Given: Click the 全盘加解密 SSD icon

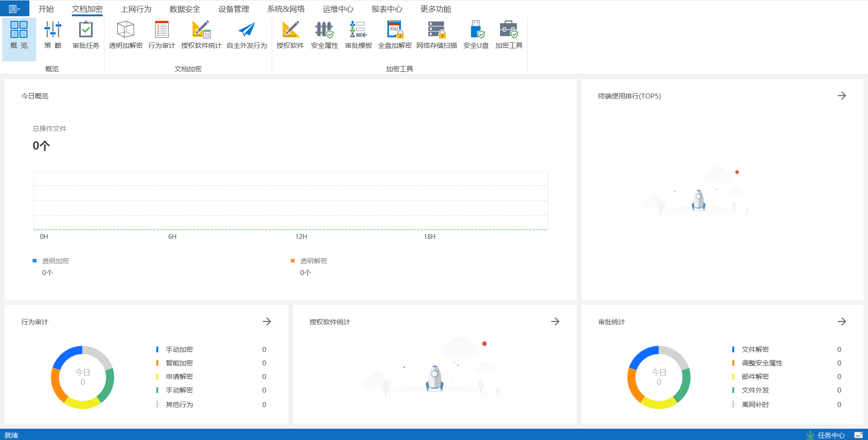Looking at the screenshot, I should point(395,35).
